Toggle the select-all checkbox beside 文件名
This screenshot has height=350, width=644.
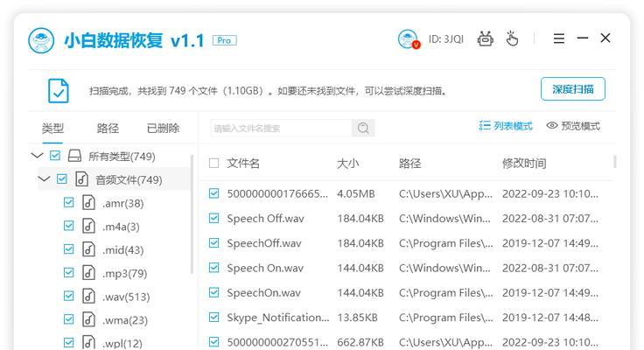(214, 163)
